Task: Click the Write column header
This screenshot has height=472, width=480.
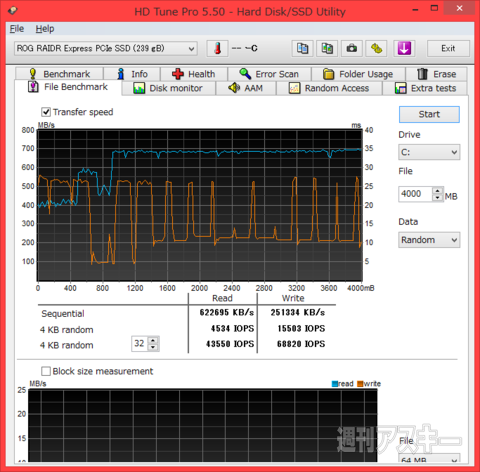Action: (293, 298)
